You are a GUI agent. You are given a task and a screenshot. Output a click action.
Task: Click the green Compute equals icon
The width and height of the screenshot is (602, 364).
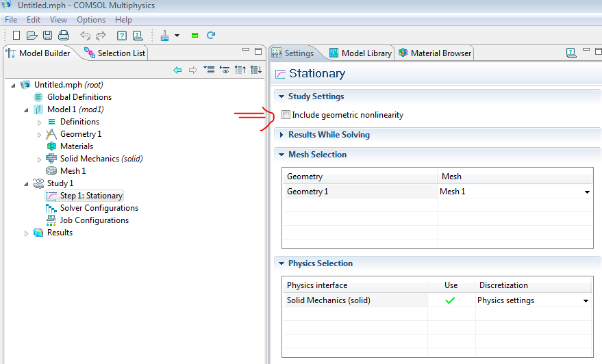(x=195, y=36)
